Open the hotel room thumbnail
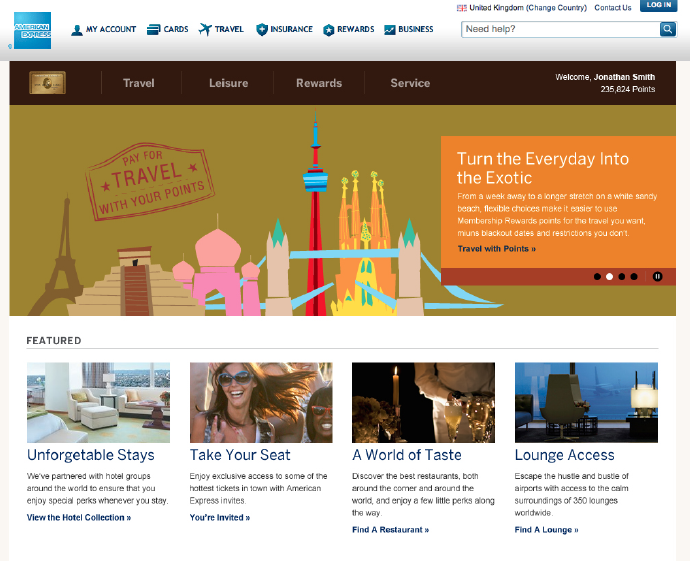The height and width of the screenshot is (561, 690). click(98, 403)
